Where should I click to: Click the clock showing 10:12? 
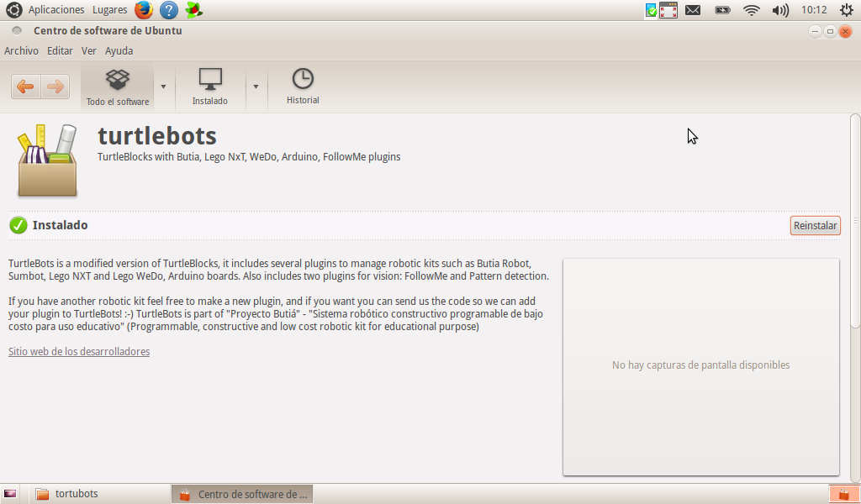(814, 10)
